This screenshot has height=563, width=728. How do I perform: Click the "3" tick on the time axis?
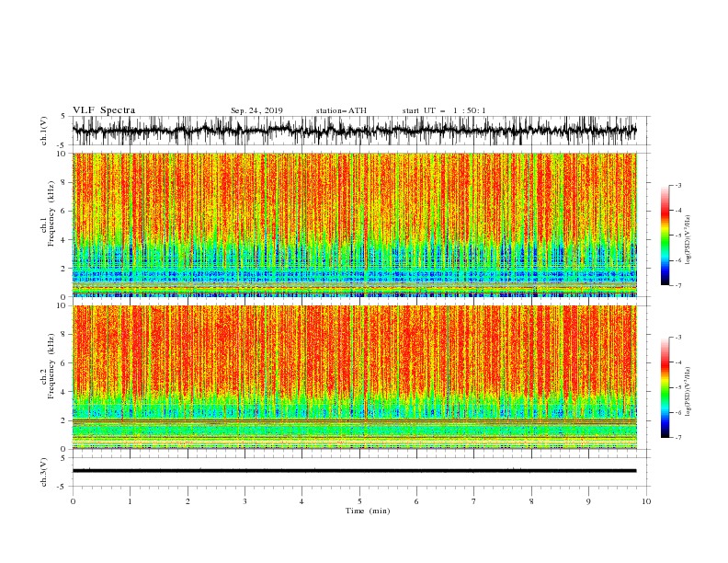pos(245,501)
